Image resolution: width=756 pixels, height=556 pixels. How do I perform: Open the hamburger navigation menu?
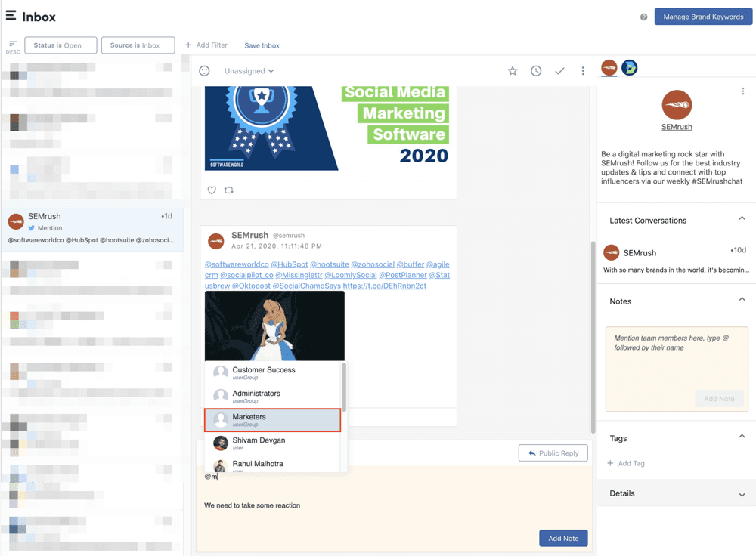point(11,16)
